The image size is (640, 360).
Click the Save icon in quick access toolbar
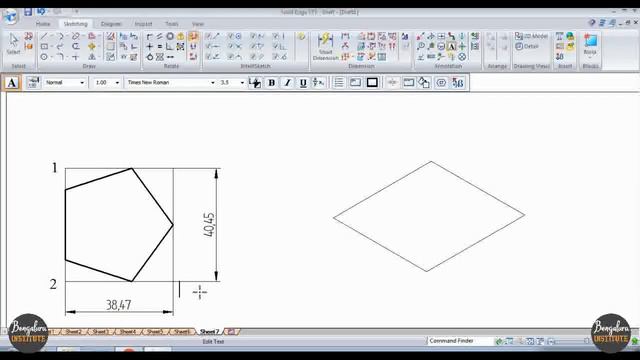point(28,11)
